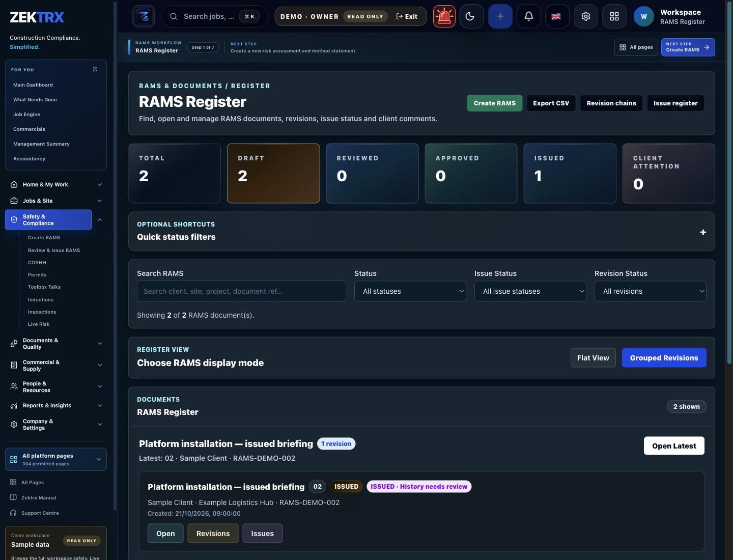Screen dimensions: 733x560
Task: Switch to Flat View display mode
Action: [593, 358]
